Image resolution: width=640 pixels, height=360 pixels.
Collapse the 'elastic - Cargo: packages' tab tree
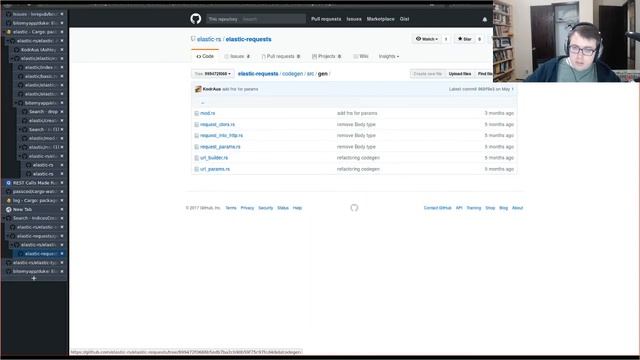point(4,32)
